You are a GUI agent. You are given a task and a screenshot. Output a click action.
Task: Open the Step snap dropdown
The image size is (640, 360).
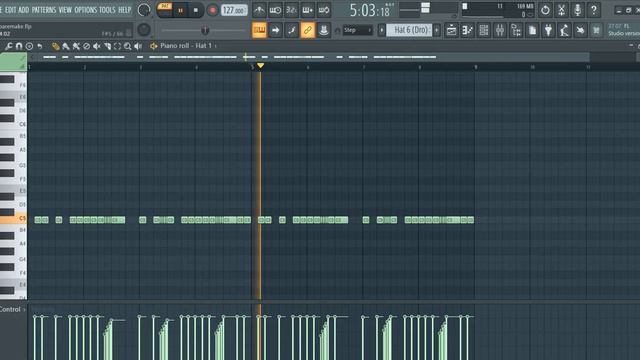(x=358, y=30)
